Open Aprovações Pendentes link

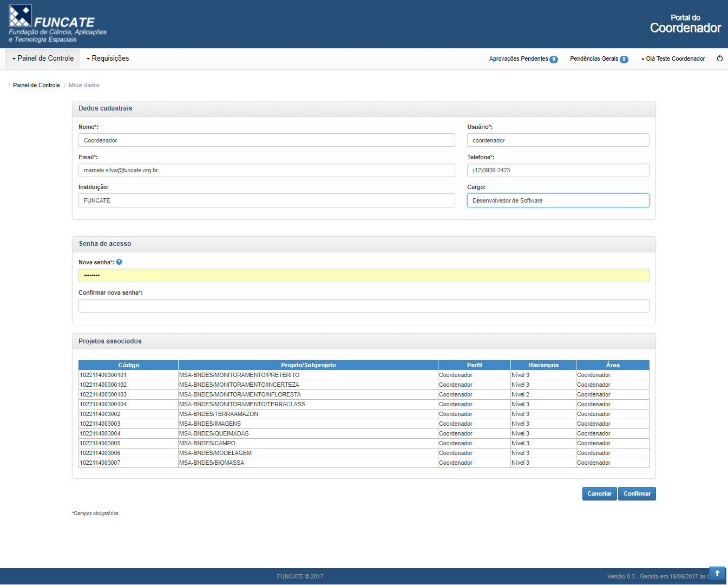pyautogui.click(x=518, y=59)
